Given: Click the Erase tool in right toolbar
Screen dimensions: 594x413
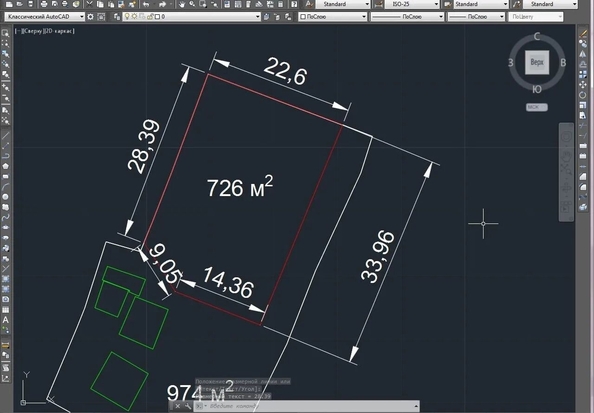Looking at the screenshot, I should [583, 34].
